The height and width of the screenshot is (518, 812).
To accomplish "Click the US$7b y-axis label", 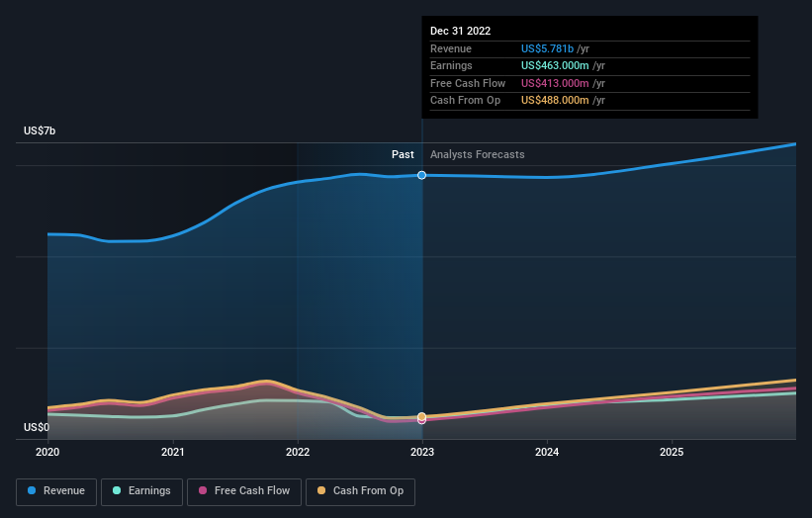I will pyautogui.click(x=40, y=130).
